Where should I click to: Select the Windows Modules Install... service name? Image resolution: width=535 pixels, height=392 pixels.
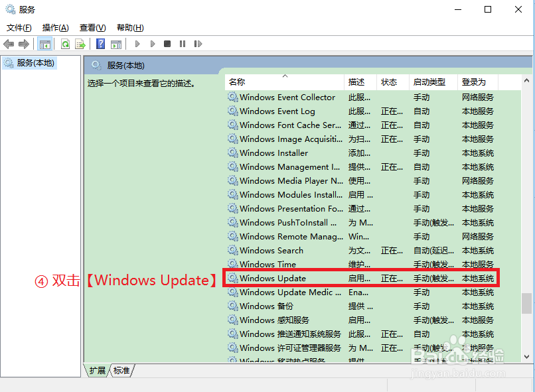pos(291,195)
